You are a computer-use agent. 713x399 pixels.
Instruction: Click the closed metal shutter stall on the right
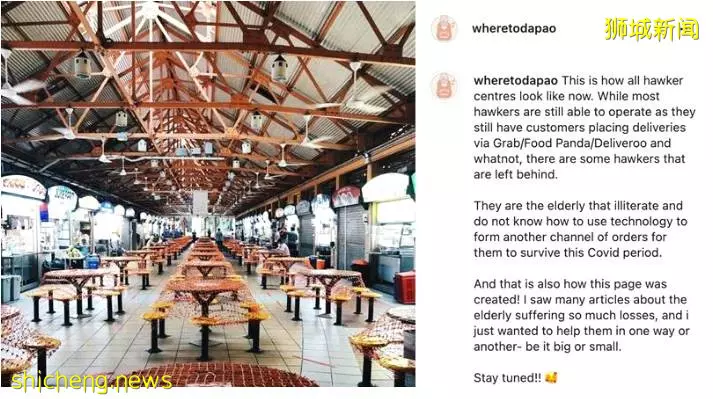(351, 235)
